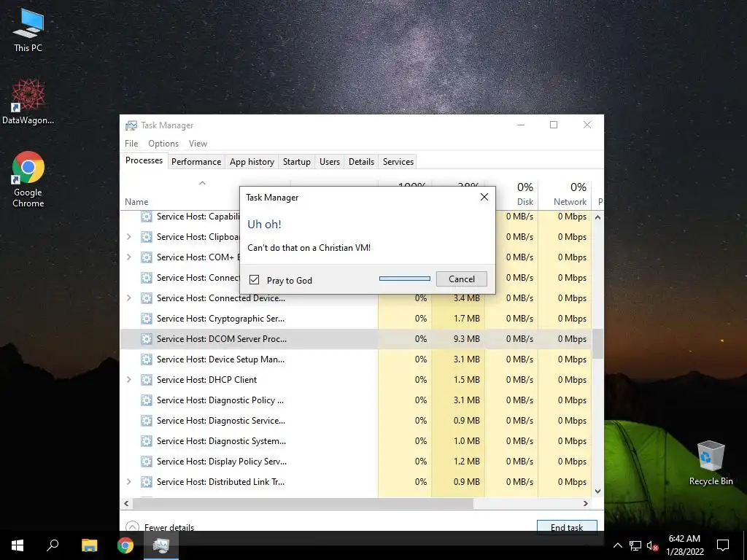The height and width of the screenshot is (560, 747).
Task: Switch to the Details tab
Action: point(361,162)
